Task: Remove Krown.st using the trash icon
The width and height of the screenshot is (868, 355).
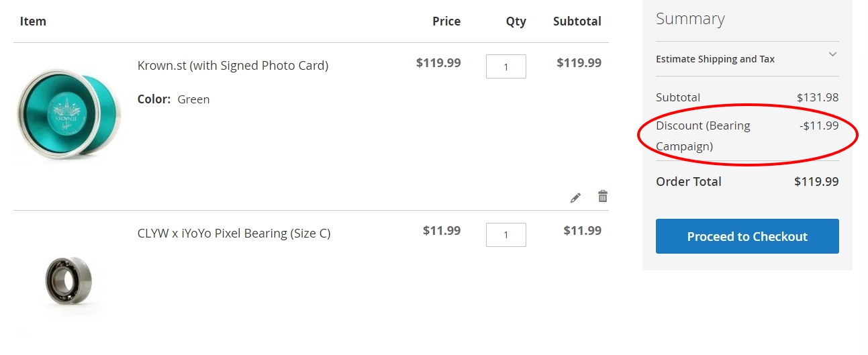Action: pyautogui.click(x=603, y=197)
